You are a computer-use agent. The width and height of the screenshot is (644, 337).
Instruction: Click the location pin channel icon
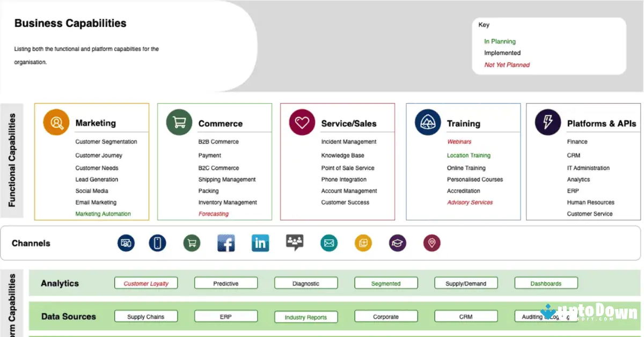431,243
